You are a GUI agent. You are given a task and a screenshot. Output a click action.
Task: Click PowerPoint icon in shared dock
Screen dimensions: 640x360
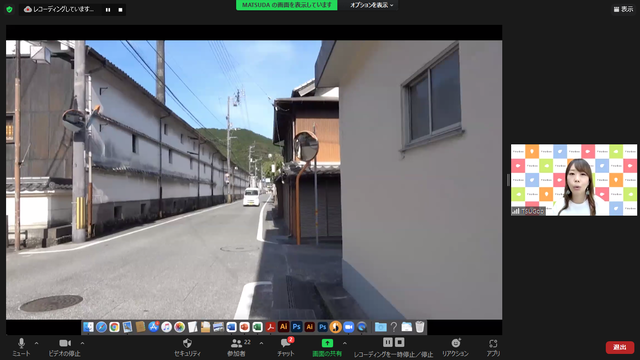coord(244,327)
